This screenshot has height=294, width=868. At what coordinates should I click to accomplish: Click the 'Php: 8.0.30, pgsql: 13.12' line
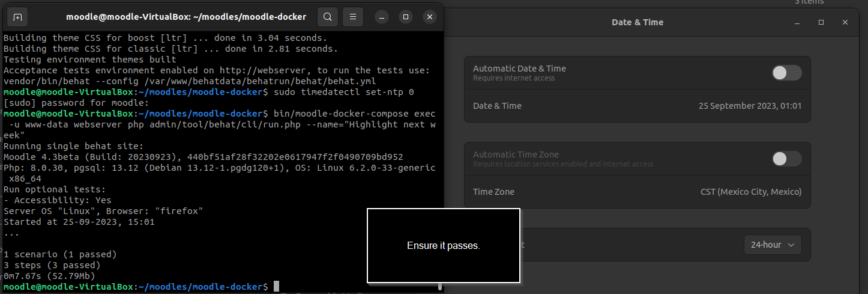pos(220,168)
